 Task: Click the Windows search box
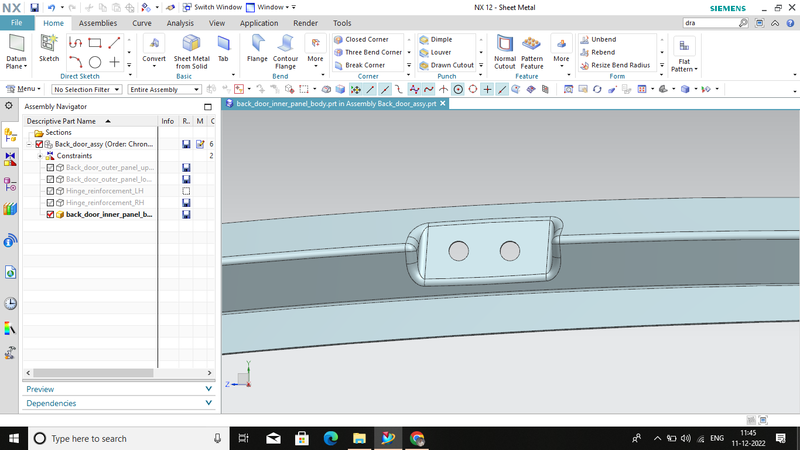tap(128, 439)
